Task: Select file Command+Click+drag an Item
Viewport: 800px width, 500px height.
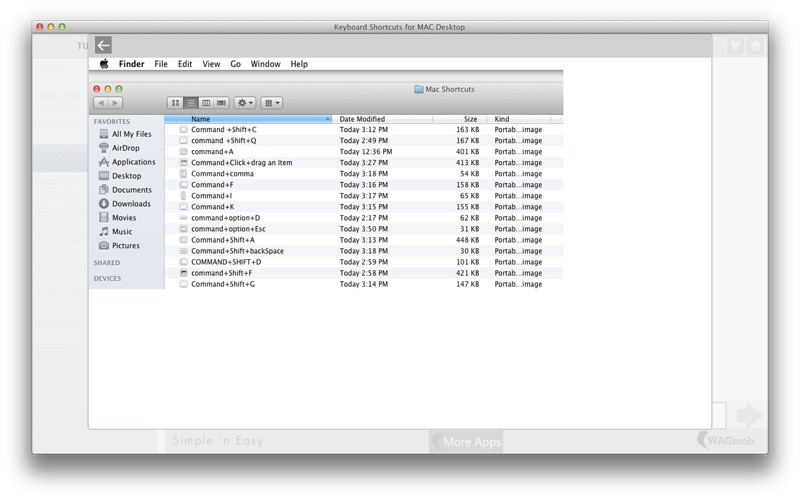Action: click(x=364, y=163)
